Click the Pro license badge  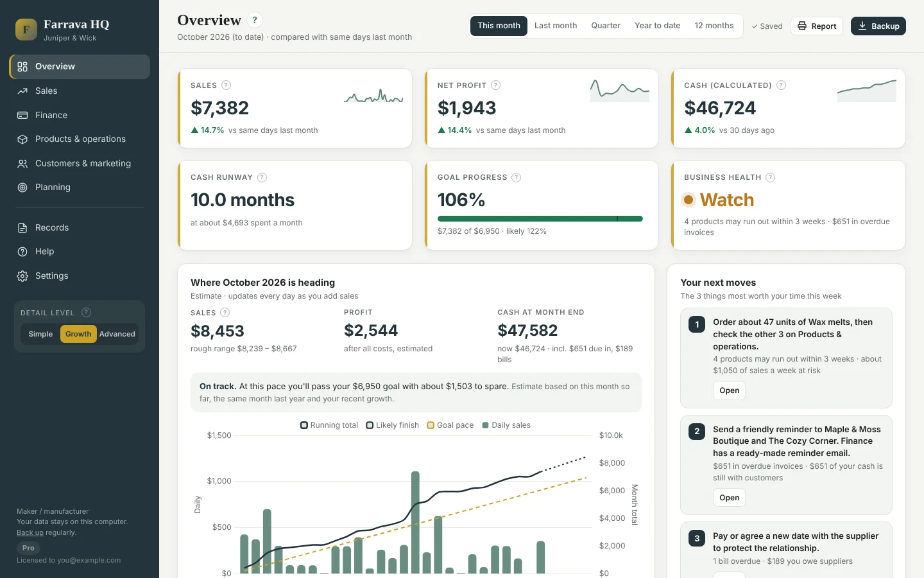click(x=28, y=548)
